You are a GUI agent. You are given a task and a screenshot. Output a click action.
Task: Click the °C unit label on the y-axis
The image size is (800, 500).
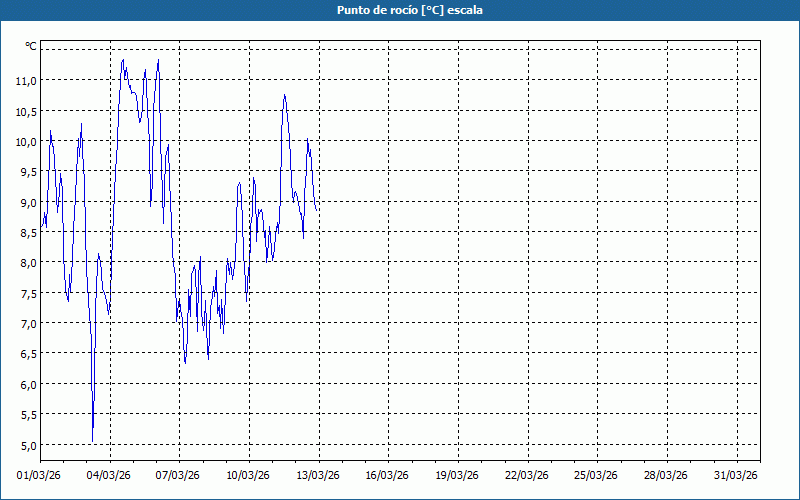click(30, 46)
